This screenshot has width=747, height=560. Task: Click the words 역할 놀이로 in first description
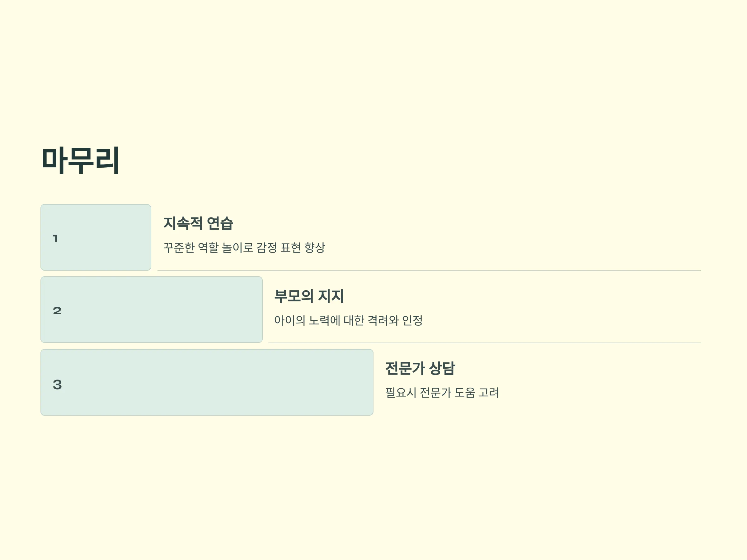coord(226,247)
